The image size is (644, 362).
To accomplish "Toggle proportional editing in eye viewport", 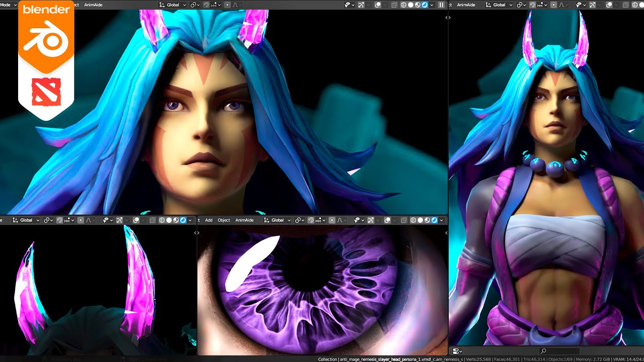I will click(x=332, y=220).
